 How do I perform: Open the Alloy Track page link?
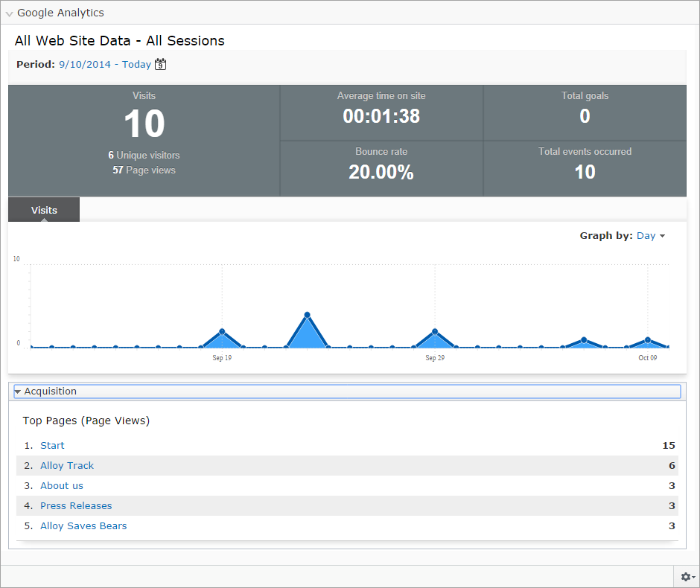coord(67,465)
